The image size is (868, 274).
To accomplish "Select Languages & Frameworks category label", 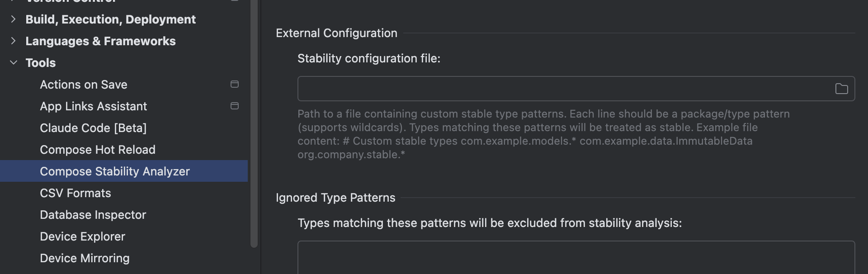I will pos(100,41).
